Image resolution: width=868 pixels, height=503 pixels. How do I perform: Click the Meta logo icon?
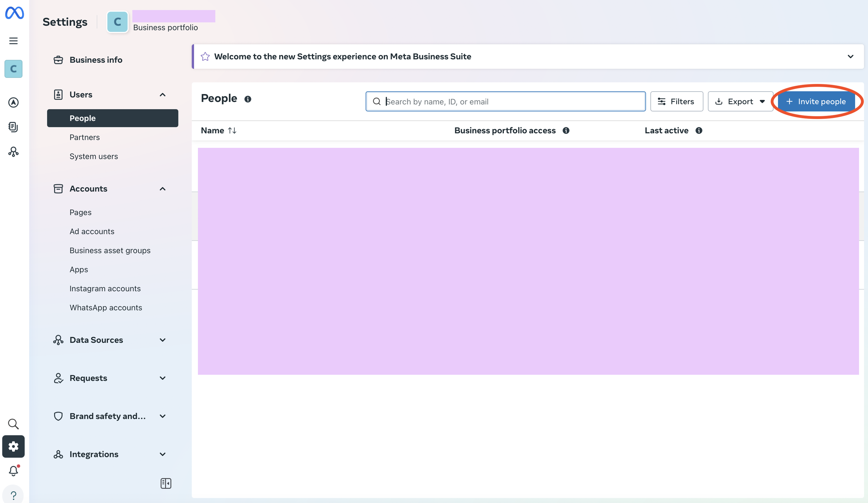point(14,13)
